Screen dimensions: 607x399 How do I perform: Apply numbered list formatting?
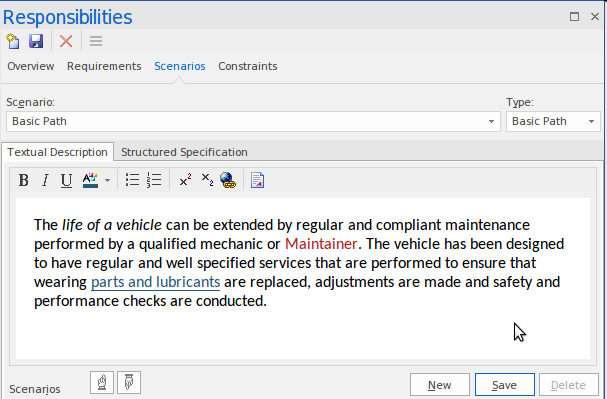(x=154, y=180)
